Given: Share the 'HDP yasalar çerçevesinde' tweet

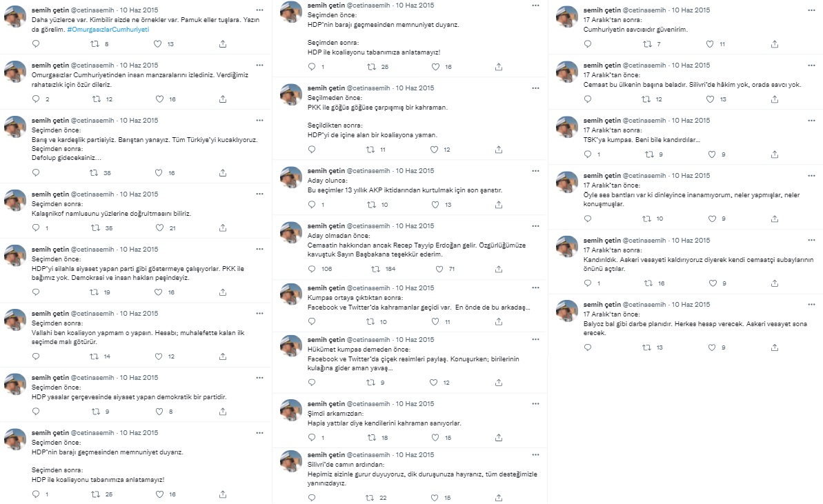Looking at the screenshot, I should (223, 412).
